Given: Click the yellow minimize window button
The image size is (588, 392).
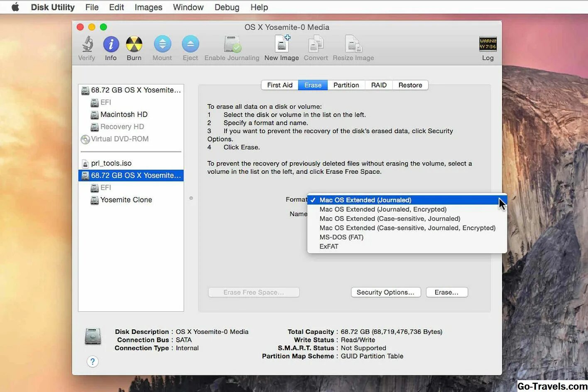Looking at the screenshot, I should pyautogui.click(x=92, y=27).
